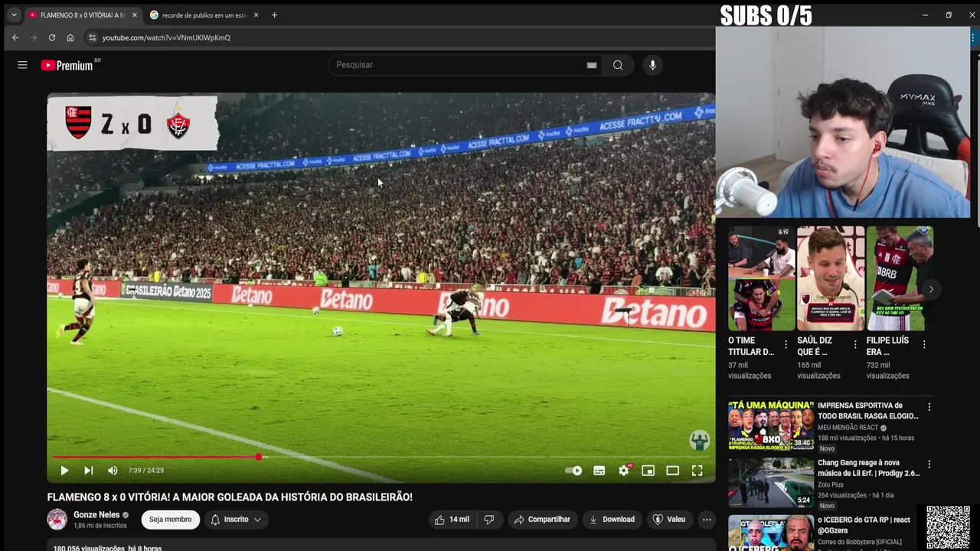Skip to next video
The width and height of the screenshot is (980, 551).
[x=89, y=471]
